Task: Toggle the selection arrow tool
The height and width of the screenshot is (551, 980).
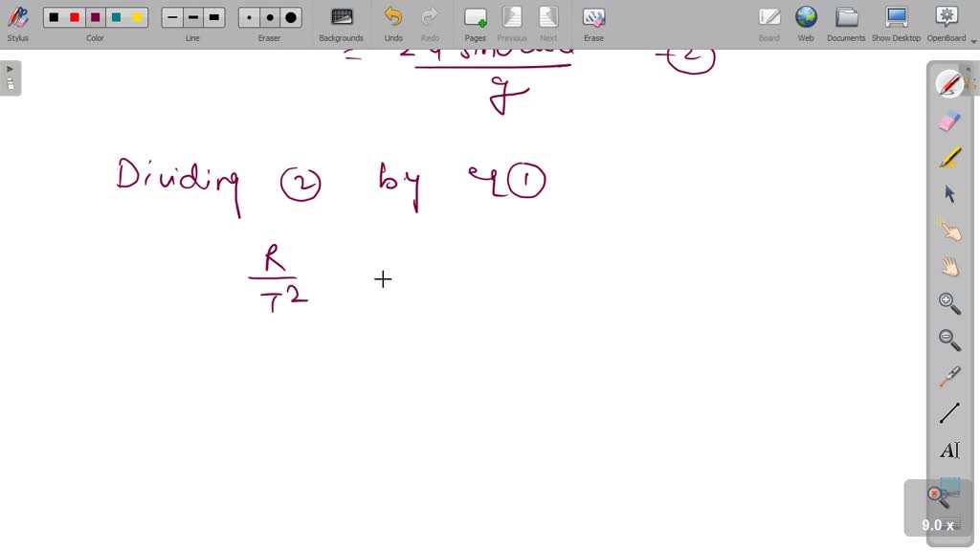Action: click(x=948, y=194)
